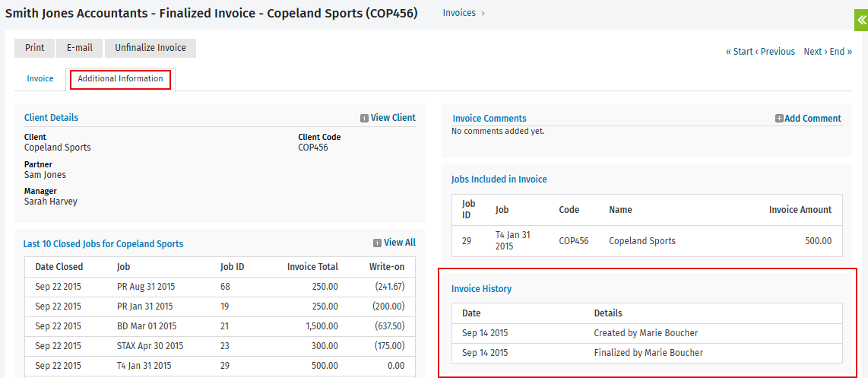Click the Invoice Comments heading
Screen dimensions: 868x378
coord(489,118)
